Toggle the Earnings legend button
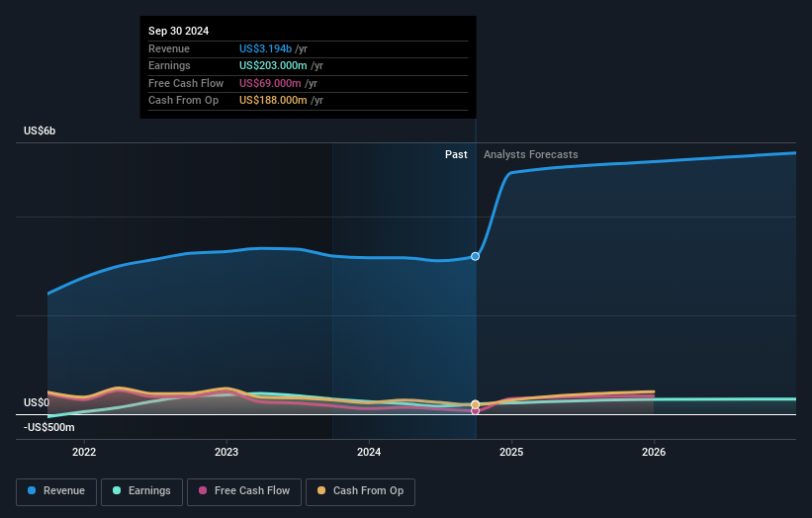This screenshot has height=518, width=812. (x=141, y=491)
